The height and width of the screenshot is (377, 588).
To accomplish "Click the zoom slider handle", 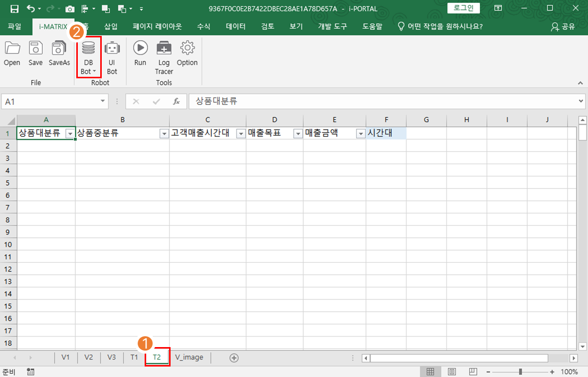I will pos(520,372).
